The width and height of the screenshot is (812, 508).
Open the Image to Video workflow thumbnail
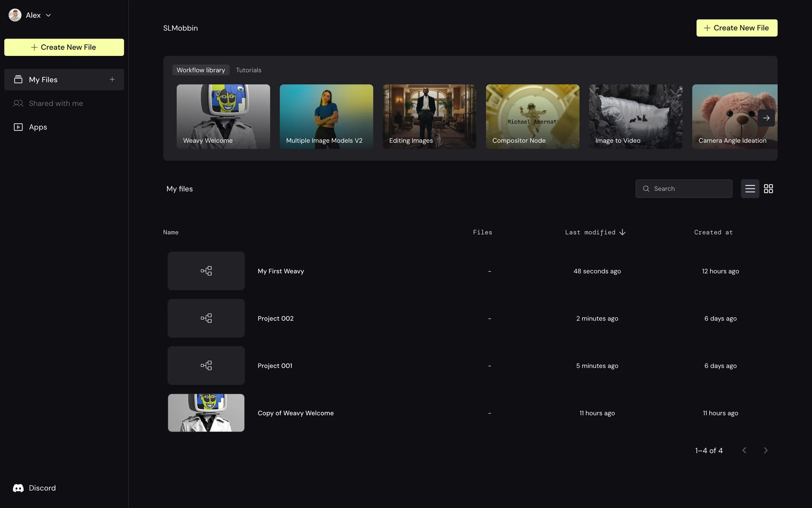point(635,116)
